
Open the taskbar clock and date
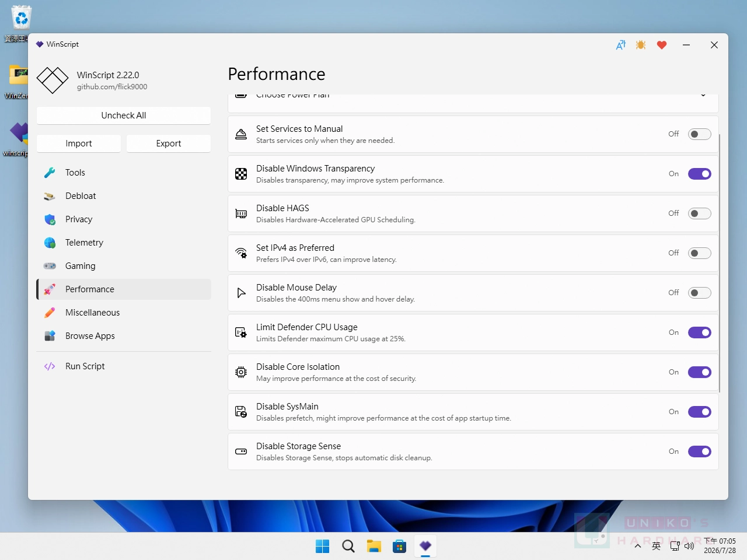point(720,546)
